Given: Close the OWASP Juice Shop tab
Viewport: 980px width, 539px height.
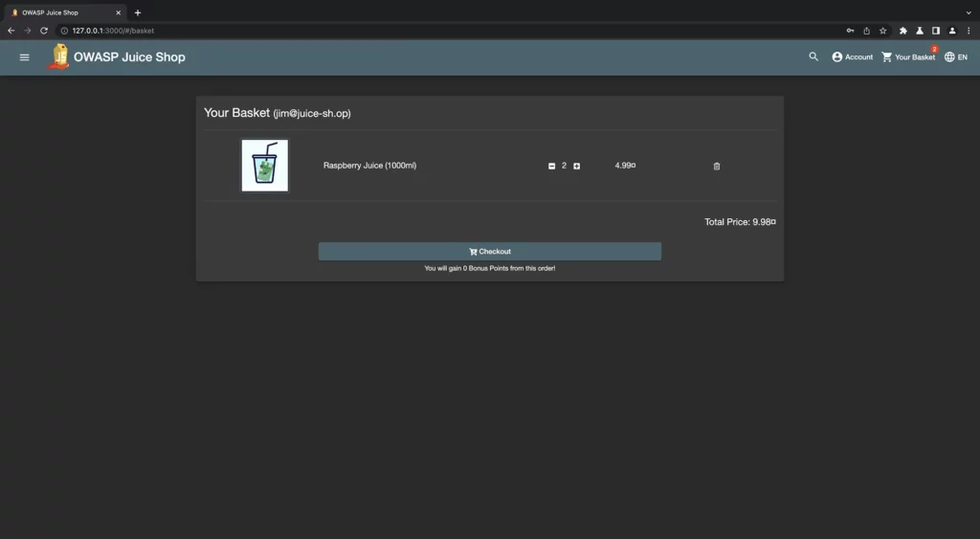Looking at the screenshot, I should (x=118, y=12).
